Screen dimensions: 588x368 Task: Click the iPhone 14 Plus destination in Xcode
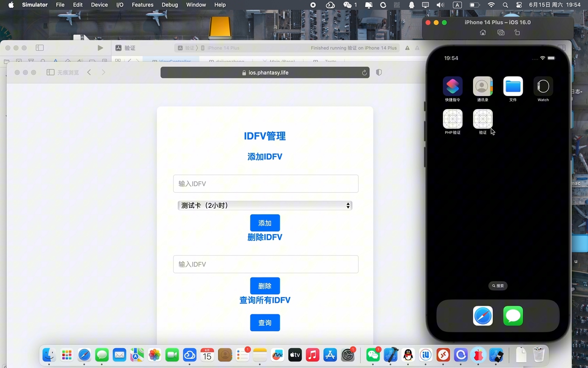(220, 48)
